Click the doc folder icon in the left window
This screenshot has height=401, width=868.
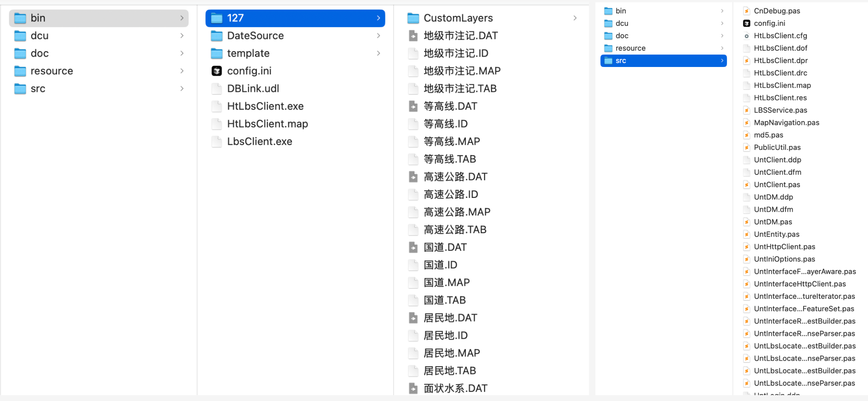pos(20,53)
